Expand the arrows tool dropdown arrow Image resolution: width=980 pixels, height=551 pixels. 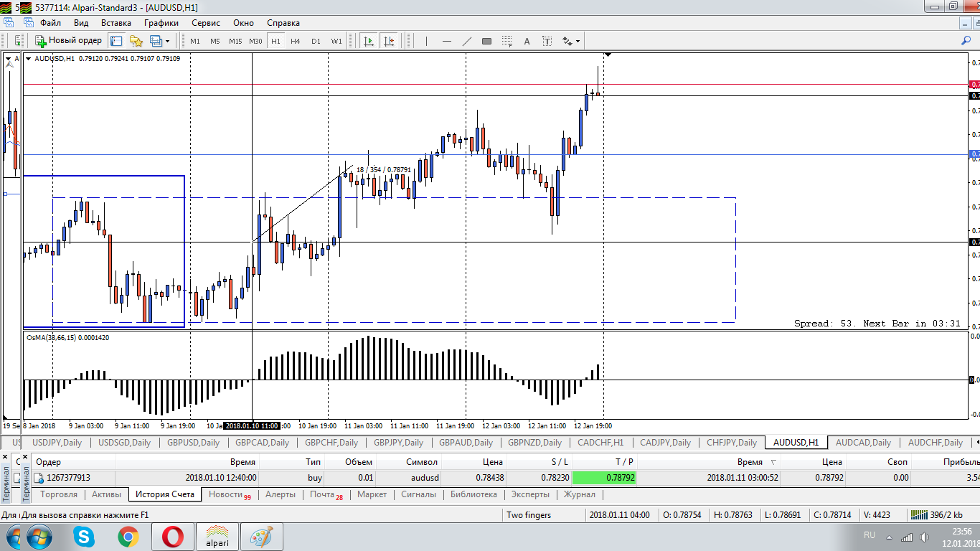(x=578, y=41)
